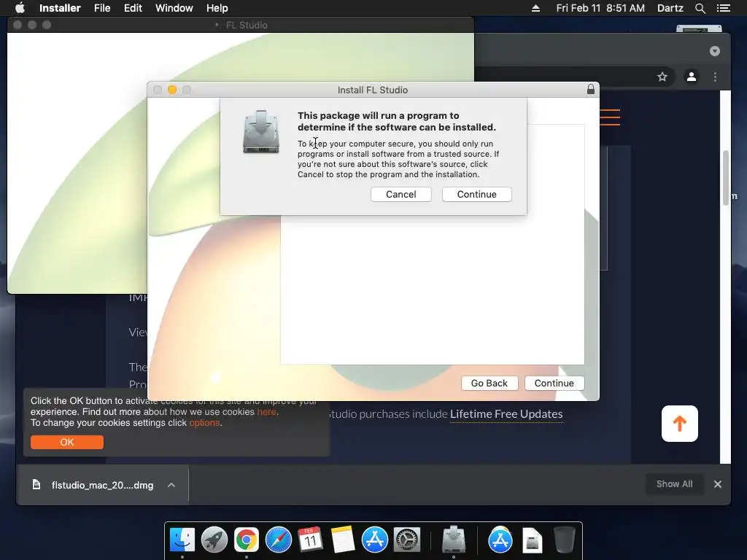Click the Dartz user name in menu bar

670,8
